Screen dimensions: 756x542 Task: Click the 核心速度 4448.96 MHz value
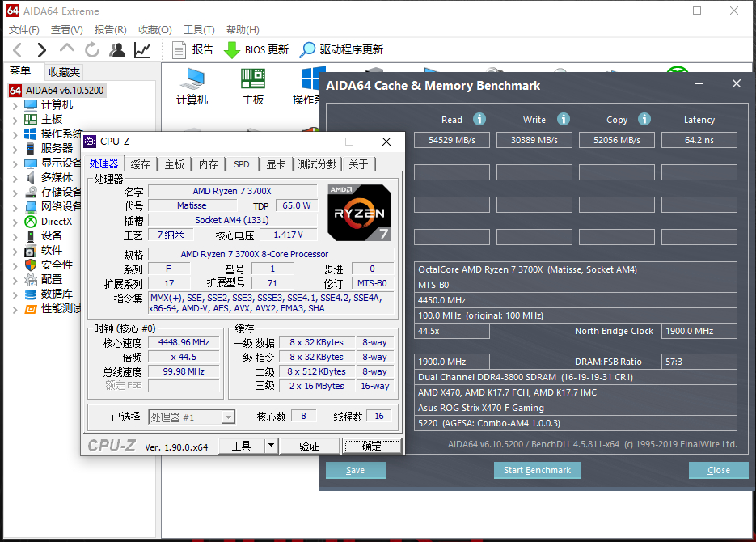[x=184, y=342]
